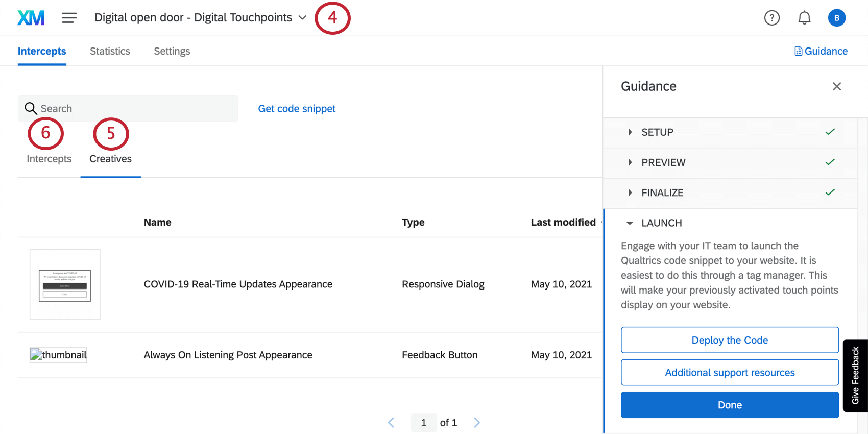
Task: Click the Get code snippet link
Action: coord(297,109)
